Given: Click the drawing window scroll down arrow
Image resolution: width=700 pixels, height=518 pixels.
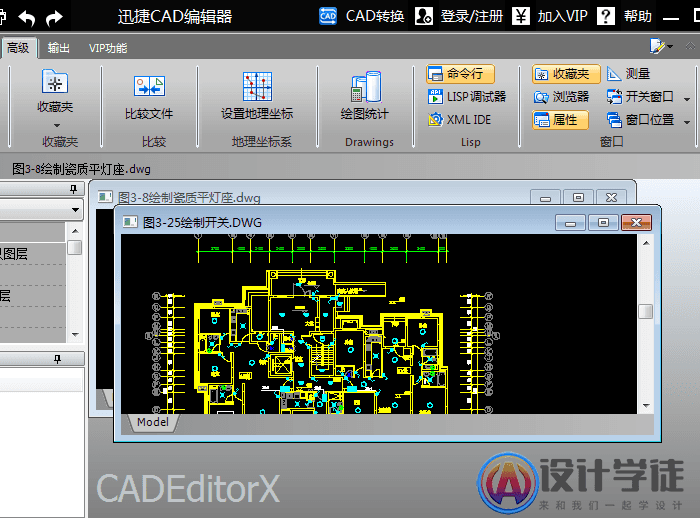Looking at the screenshot, I should (646, 405).
